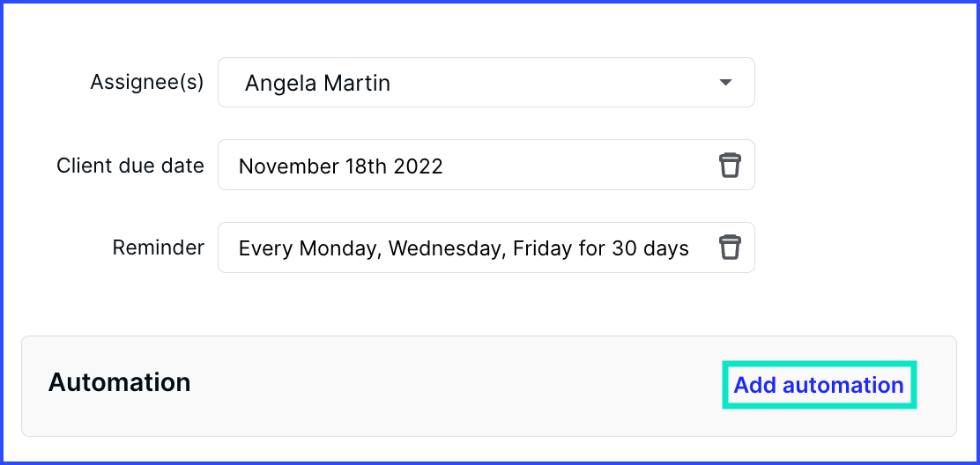980x465 pixels.
Task: Click the Angela Martin name
Action: (x=317, y=83)
